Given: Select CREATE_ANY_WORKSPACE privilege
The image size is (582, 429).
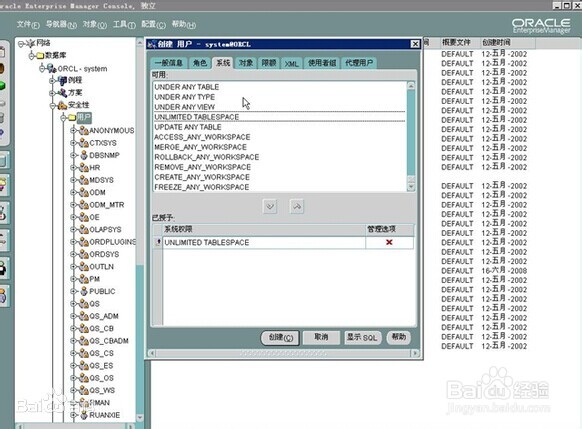Looking at the screenshot, I should coord(202,177).
